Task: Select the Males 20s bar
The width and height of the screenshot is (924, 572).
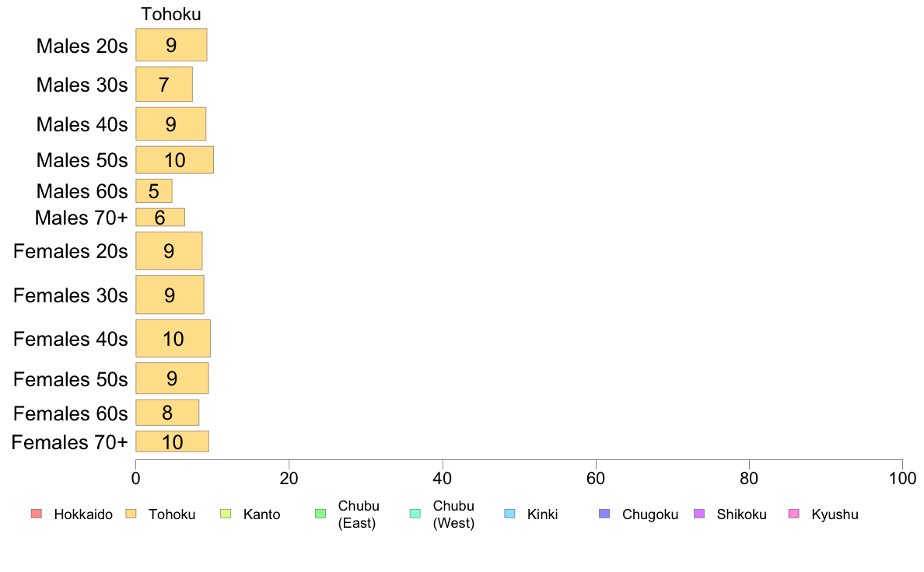Action: tap(171, 45)
